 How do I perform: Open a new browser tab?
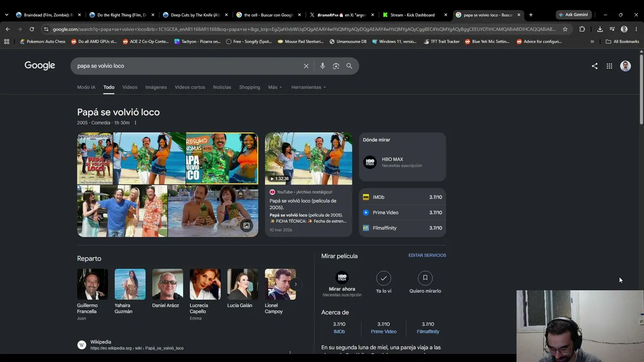coord(531,15)
